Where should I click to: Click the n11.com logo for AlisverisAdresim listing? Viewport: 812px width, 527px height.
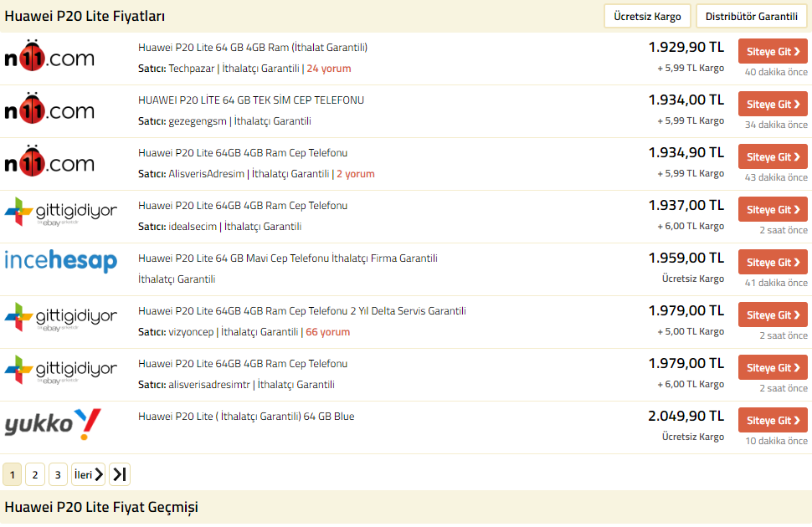(49, 163)
